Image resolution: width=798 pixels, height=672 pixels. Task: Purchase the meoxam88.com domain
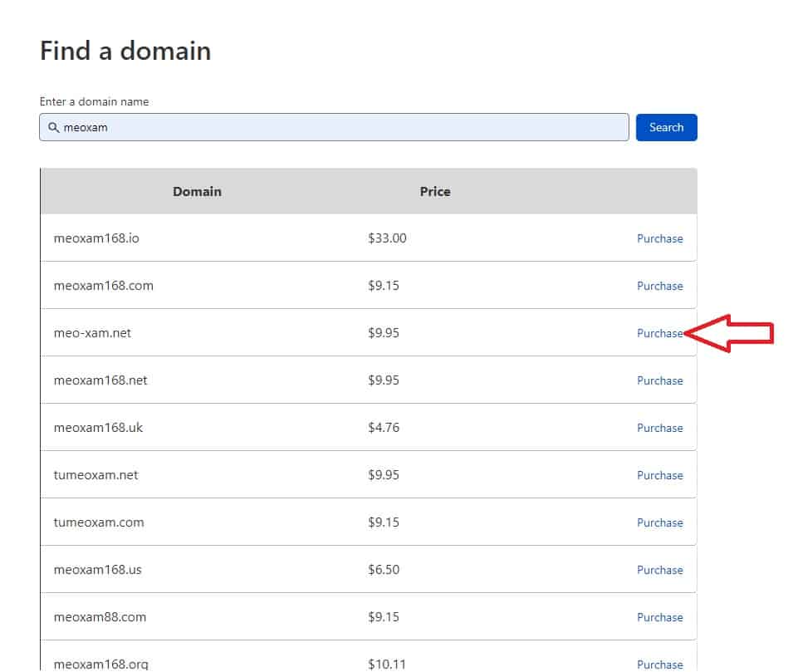(x=659, y=617)
